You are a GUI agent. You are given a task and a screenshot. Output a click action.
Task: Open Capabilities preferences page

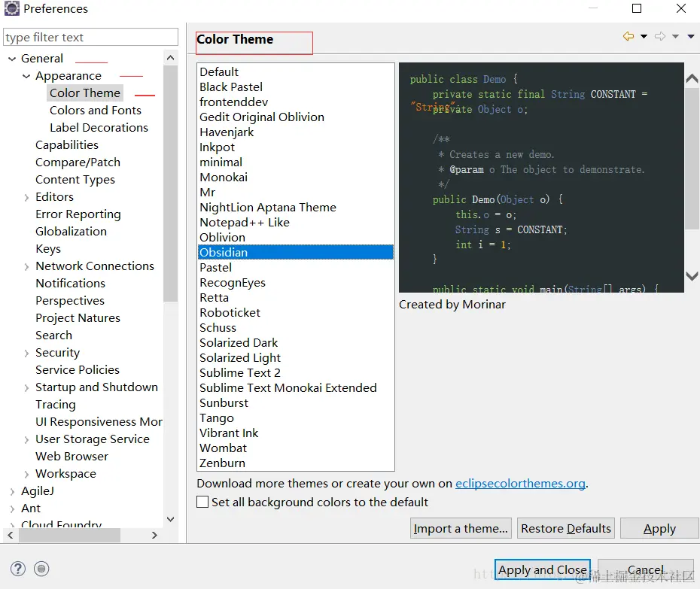click(x=67, y=145)
